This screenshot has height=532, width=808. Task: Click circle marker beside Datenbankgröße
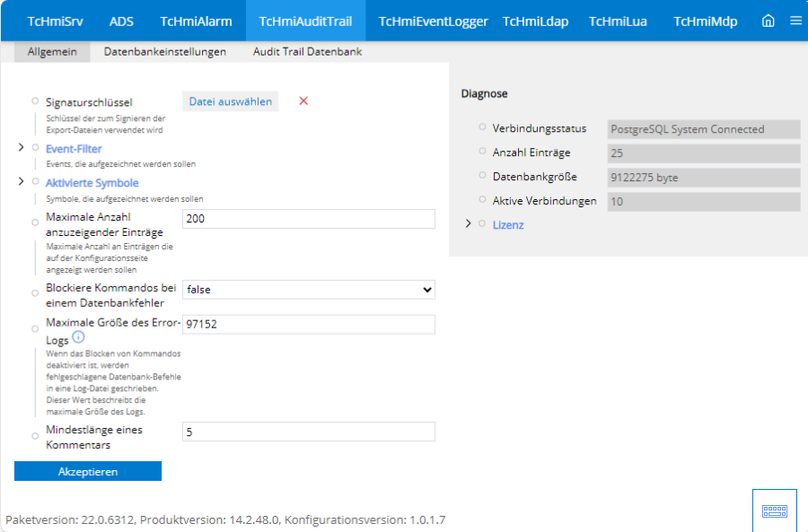point(483,176)
